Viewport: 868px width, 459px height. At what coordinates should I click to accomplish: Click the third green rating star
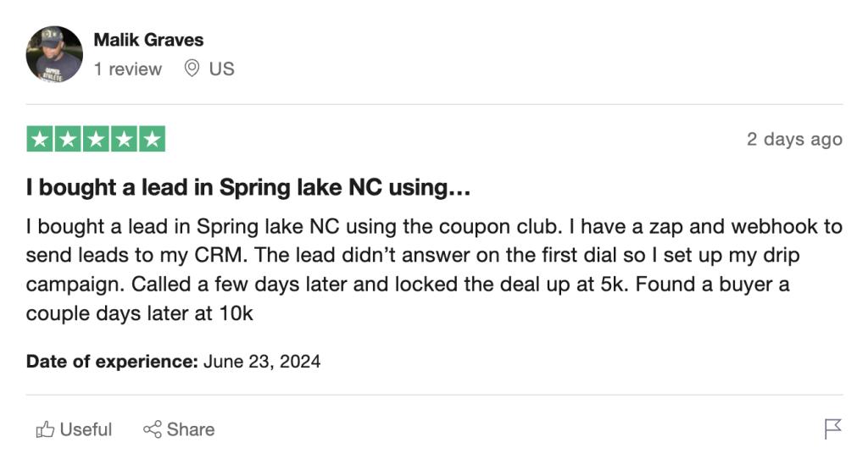[x=96, y=139]
